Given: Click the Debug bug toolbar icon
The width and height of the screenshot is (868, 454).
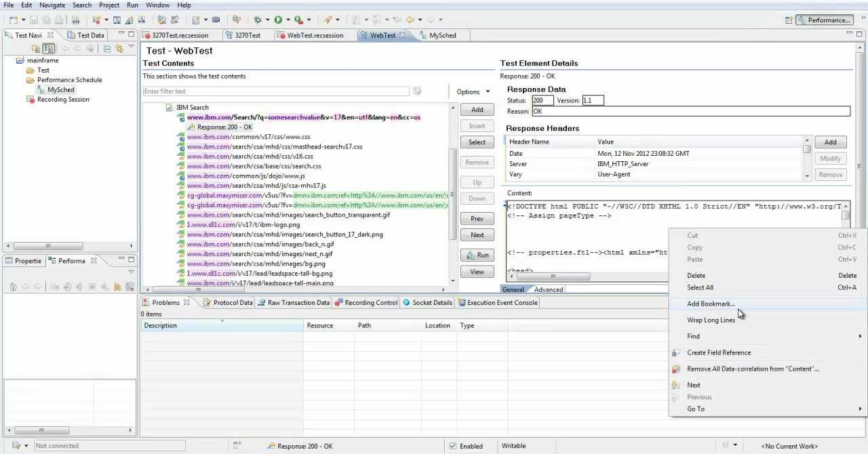Looking at the screenshot, I should pyautogui.click(x=258, y=20).
